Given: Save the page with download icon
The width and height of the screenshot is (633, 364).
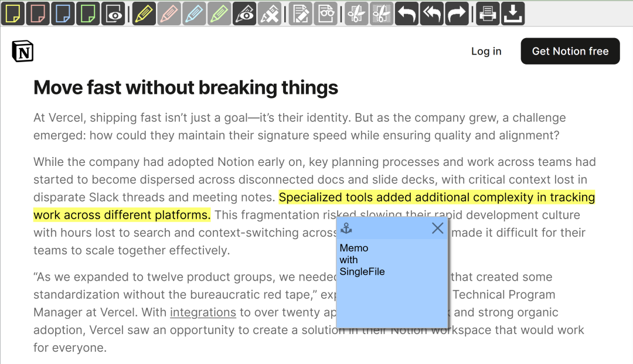Looking at the screenshot, I should pos(513,13).
